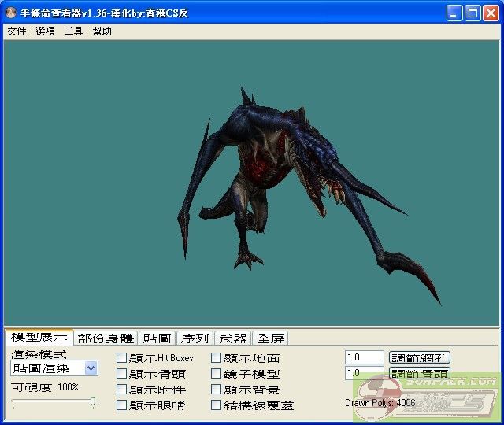Go to the 武器 tab
Image resolution: width=504 pixels, height=425 pixels.
click(232, 338)
